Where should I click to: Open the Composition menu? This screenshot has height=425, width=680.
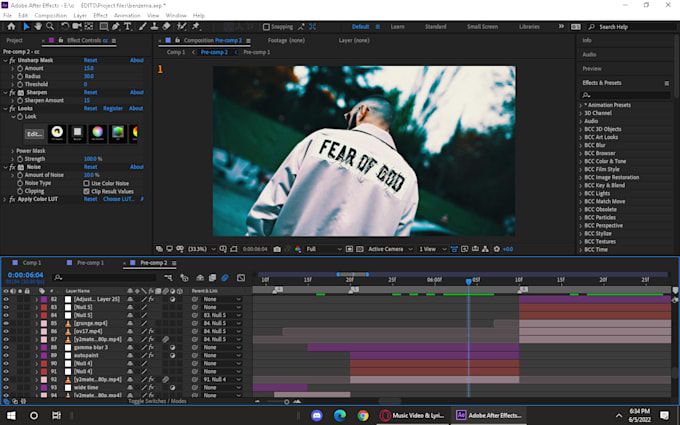point(51,15)
